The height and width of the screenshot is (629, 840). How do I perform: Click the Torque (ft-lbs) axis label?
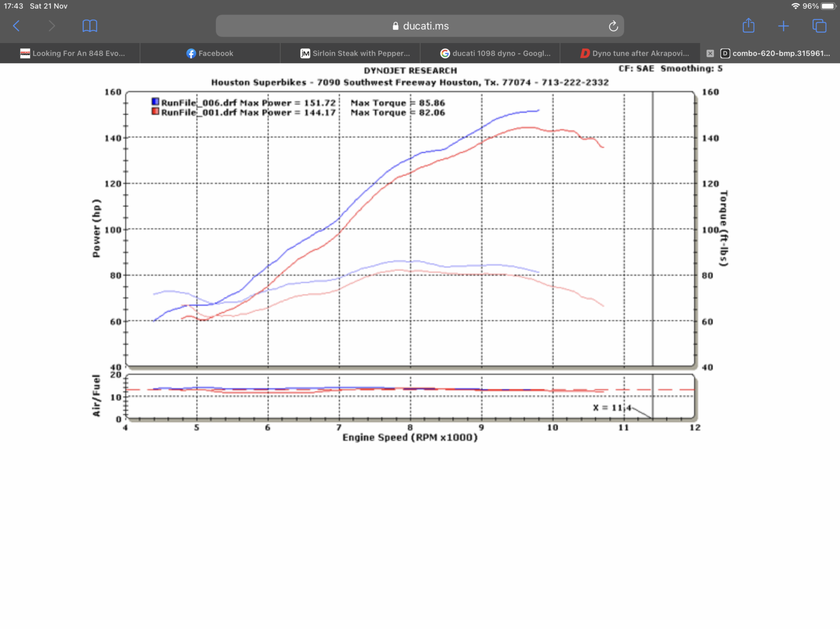coord(723,228)
